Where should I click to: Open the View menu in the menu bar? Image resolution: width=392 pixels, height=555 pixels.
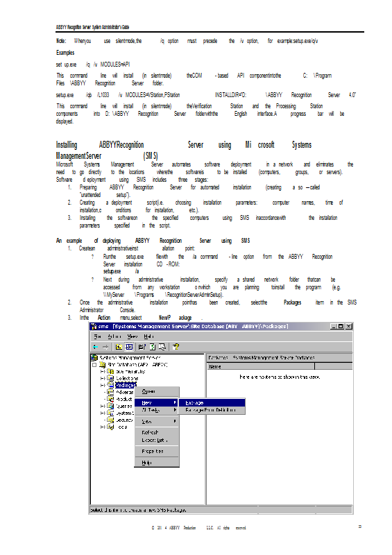pyautogui.click(x=133, y=336)
